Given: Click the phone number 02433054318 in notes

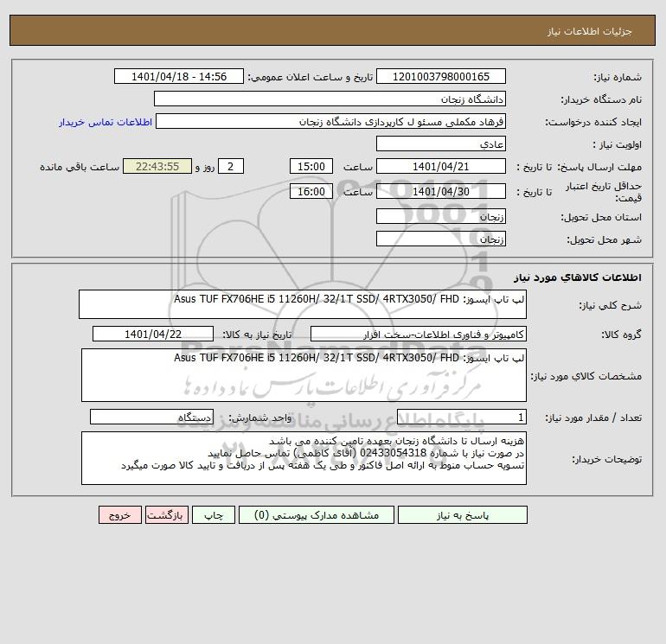Looking at the screenshot, I should click(x=393, y=453).
